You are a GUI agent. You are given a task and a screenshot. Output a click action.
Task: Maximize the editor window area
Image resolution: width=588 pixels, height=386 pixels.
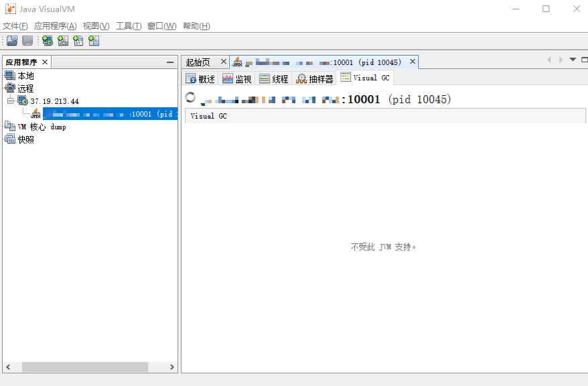pyautogui.click(x=584, y=60)
